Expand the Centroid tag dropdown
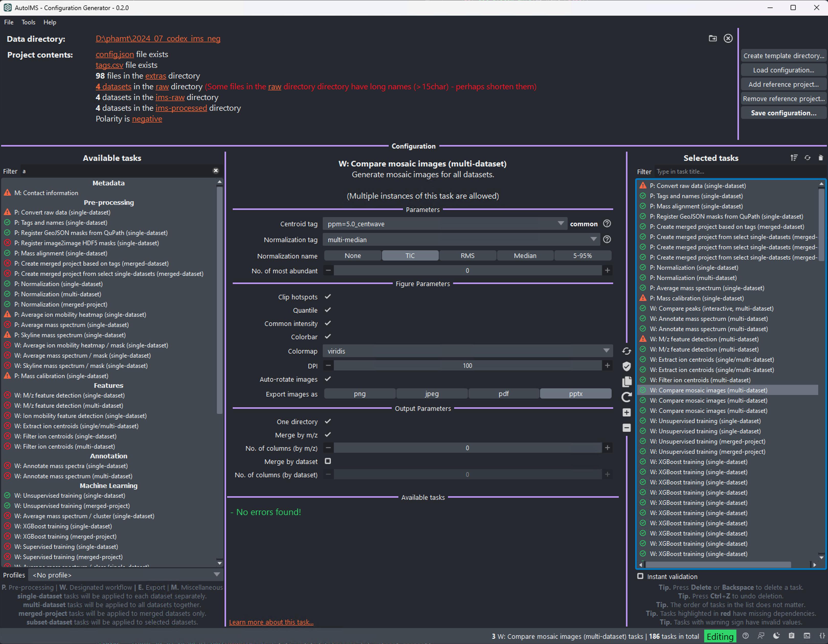 444,224
